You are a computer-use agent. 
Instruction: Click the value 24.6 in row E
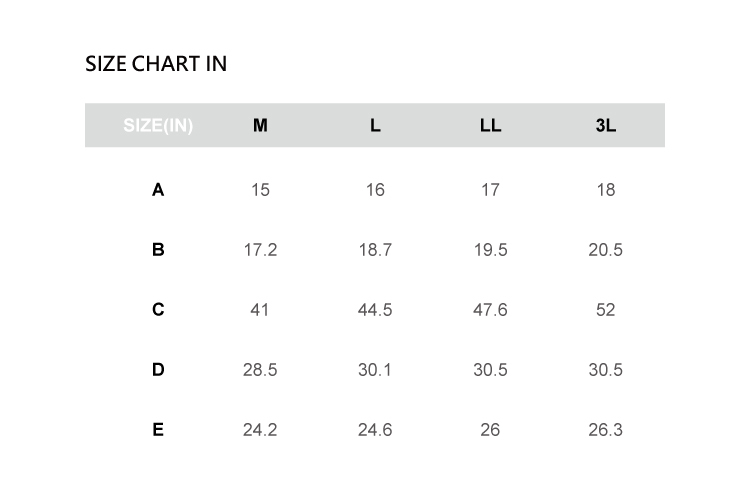(375, 430)
